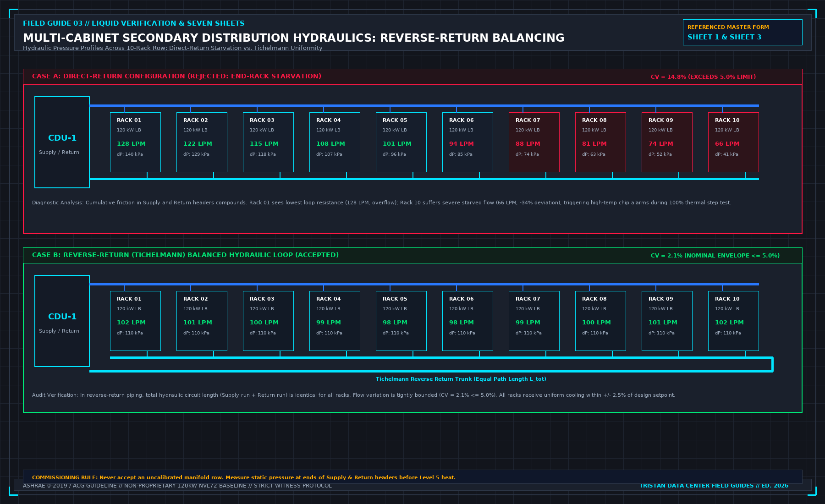Click Case B Rack 09 '101 LPM' value
Image resolution: width=825 pixels, height=504 pixels.
point(663,323)
